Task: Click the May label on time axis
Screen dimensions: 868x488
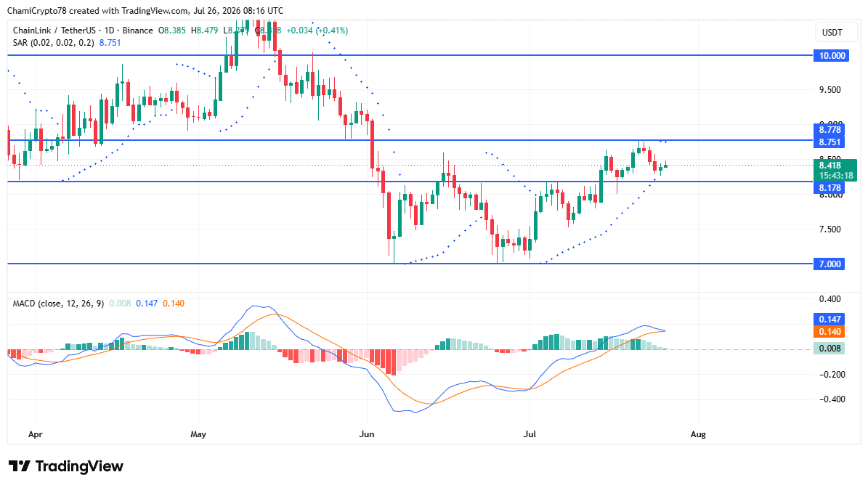Action: tap(198, 434)
